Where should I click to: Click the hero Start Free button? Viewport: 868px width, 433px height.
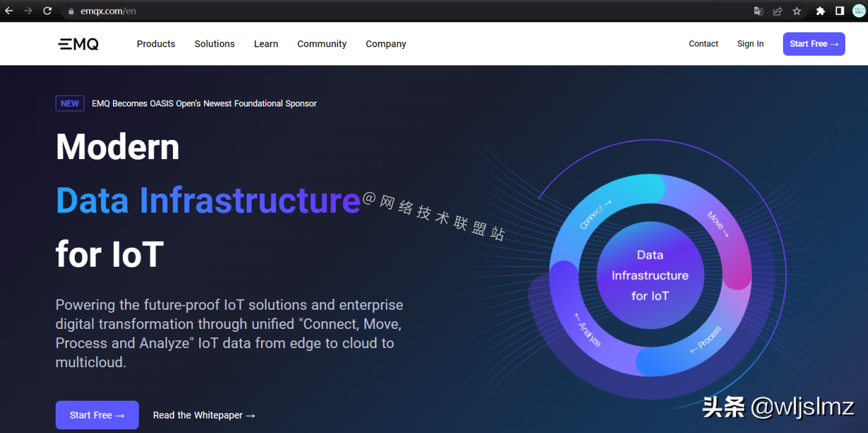(97, 415)
